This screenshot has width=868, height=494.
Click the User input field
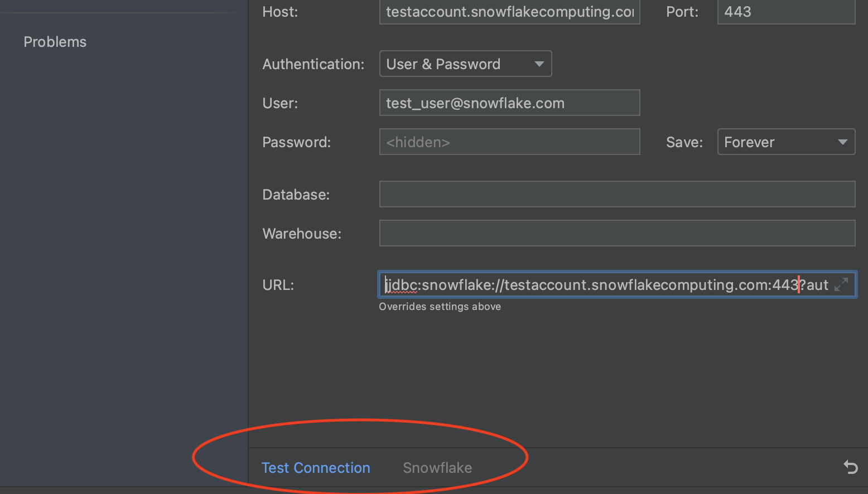[509, 103]
